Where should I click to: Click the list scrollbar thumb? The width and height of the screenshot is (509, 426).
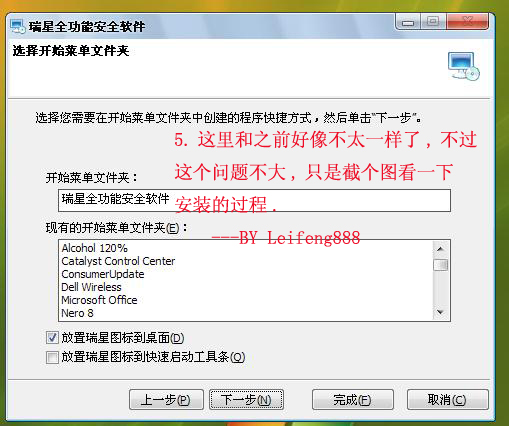tap(440, 265)
